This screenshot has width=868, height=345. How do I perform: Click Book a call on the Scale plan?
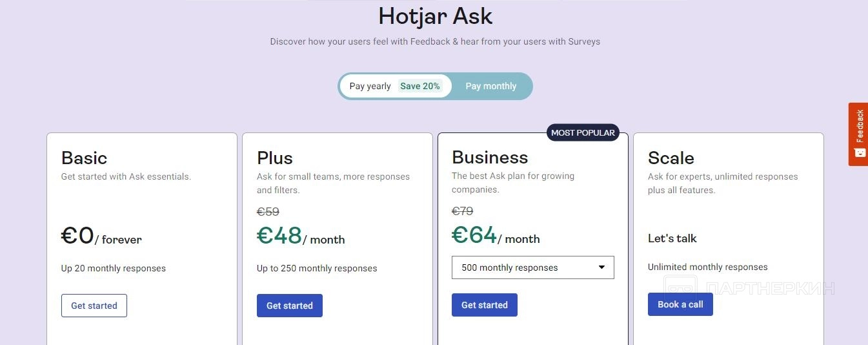pos(680,304)
